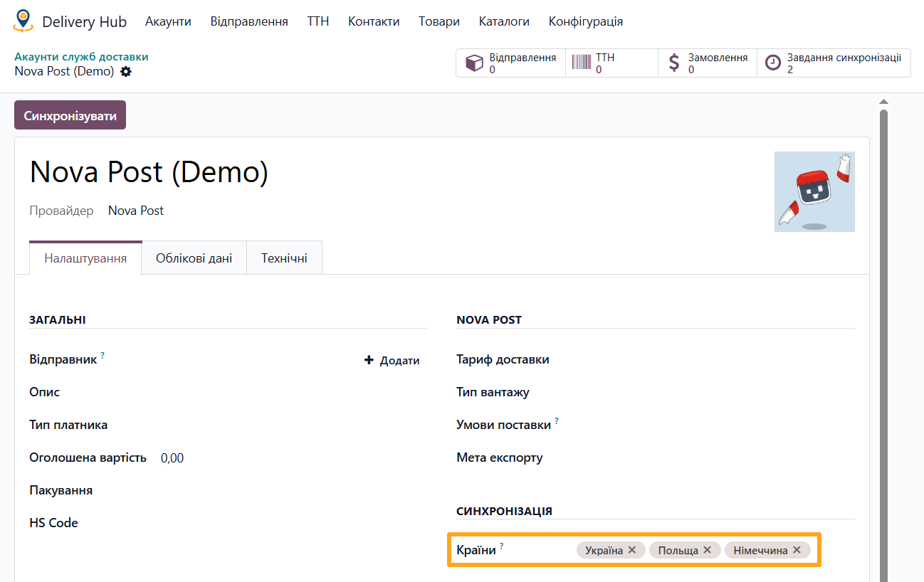
Task: Open the gear settings icon beside Nova Post (Demo)
Action: [126, 71]
